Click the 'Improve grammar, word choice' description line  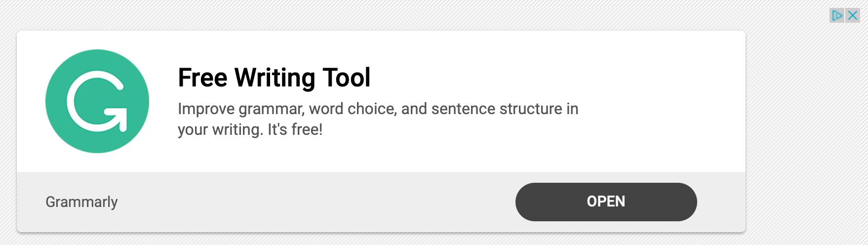pyautogui.click(x=378, y=109)
